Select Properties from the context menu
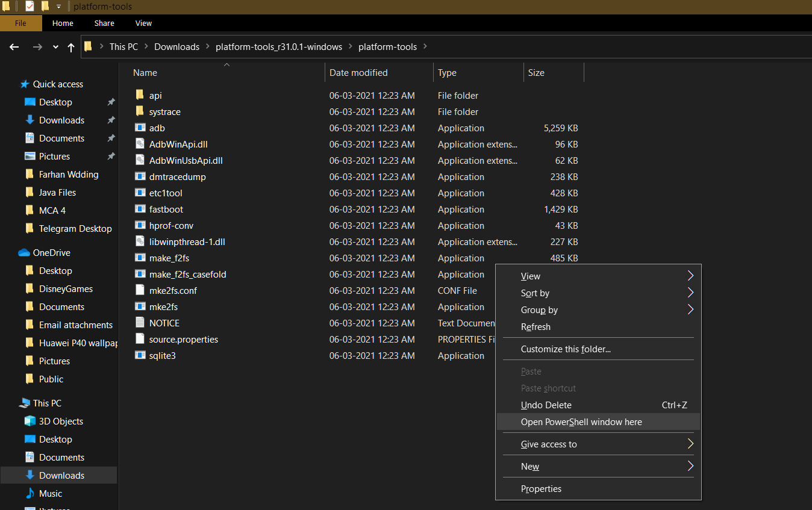 pyautogui.click(x=541, y=489)
